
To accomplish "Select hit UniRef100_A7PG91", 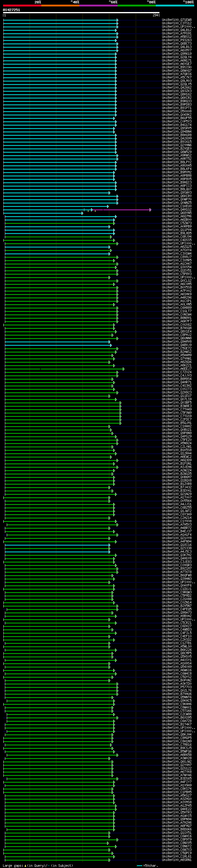I will [177, 33].
